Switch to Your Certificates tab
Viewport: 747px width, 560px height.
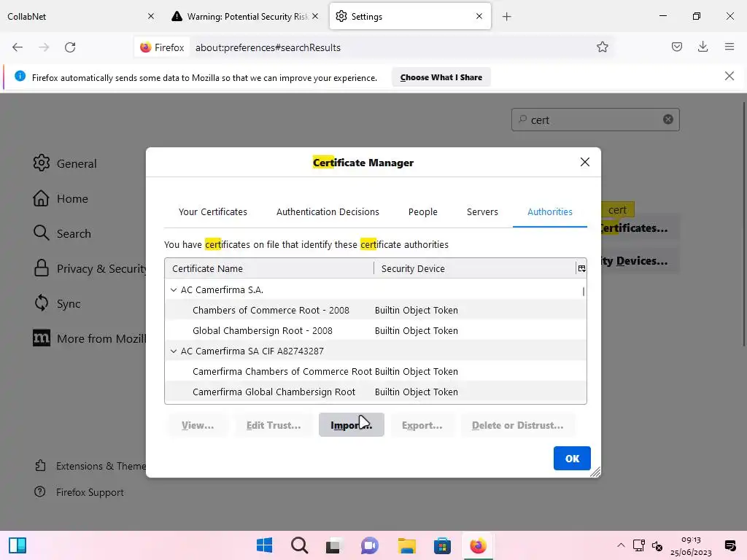(x=212, y=212)
